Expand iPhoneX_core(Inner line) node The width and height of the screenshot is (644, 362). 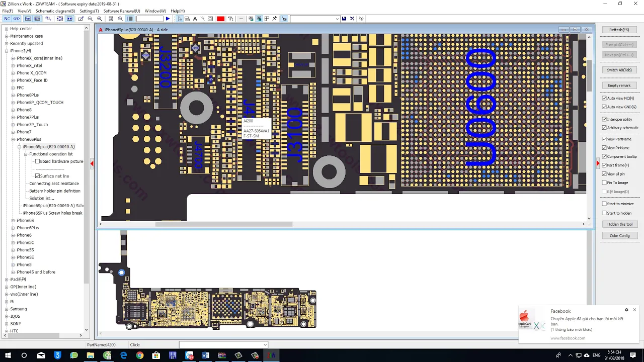pos(13,58)
